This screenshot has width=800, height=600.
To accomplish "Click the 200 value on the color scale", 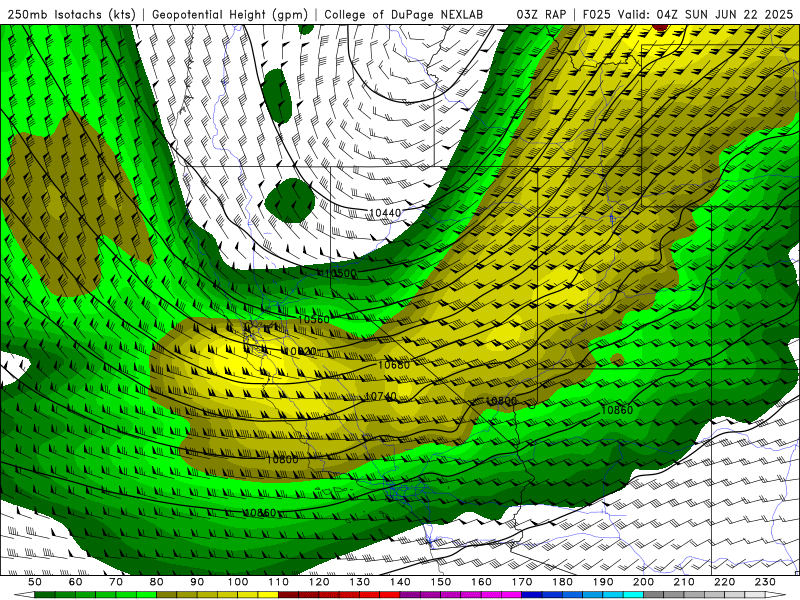I will (644, 582).
